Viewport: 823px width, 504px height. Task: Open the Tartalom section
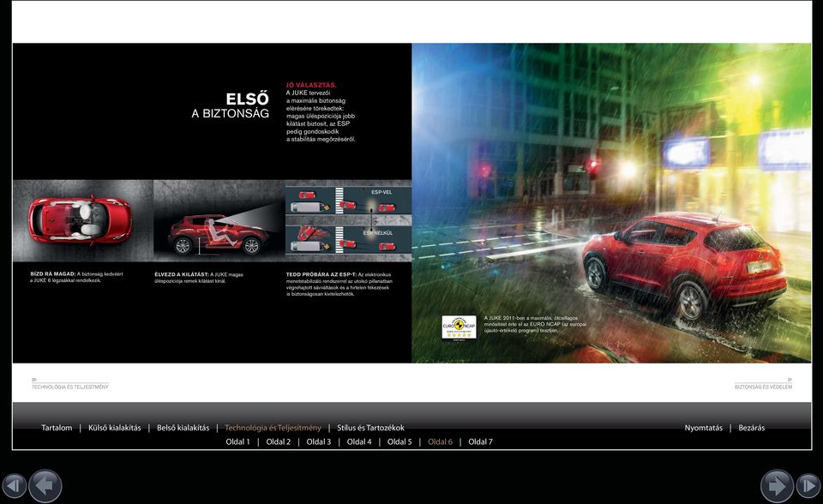(x=57, y=428)
